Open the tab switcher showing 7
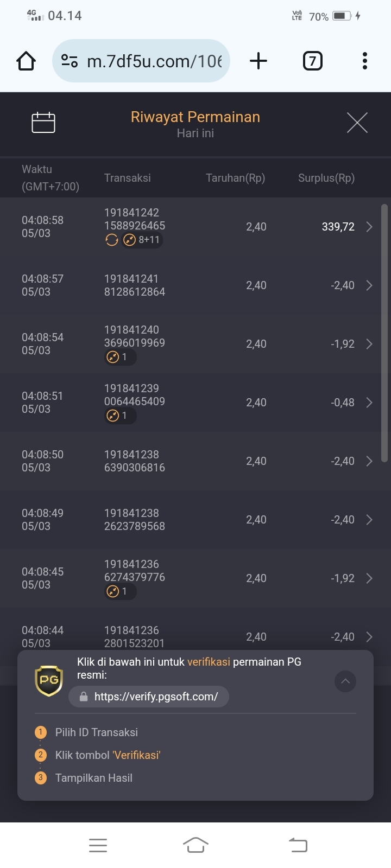Viewport: 391px width, 868px height. click(312, 61)
